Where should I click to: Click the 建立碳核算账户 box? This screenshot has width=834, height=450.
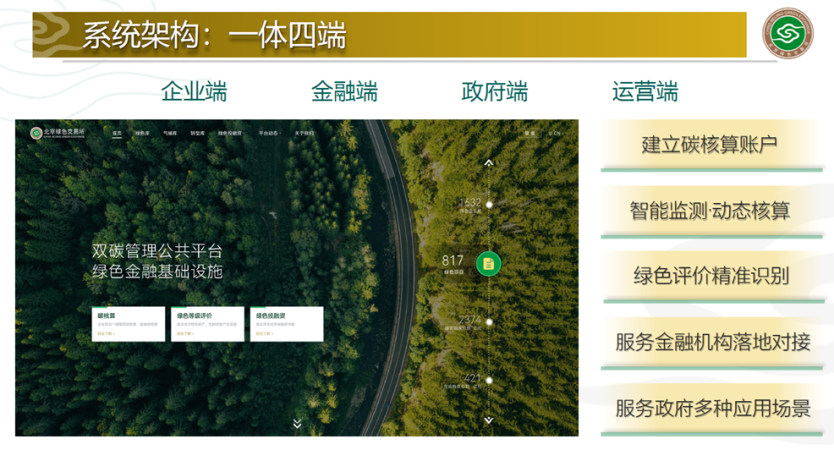[x=709, y=144]
